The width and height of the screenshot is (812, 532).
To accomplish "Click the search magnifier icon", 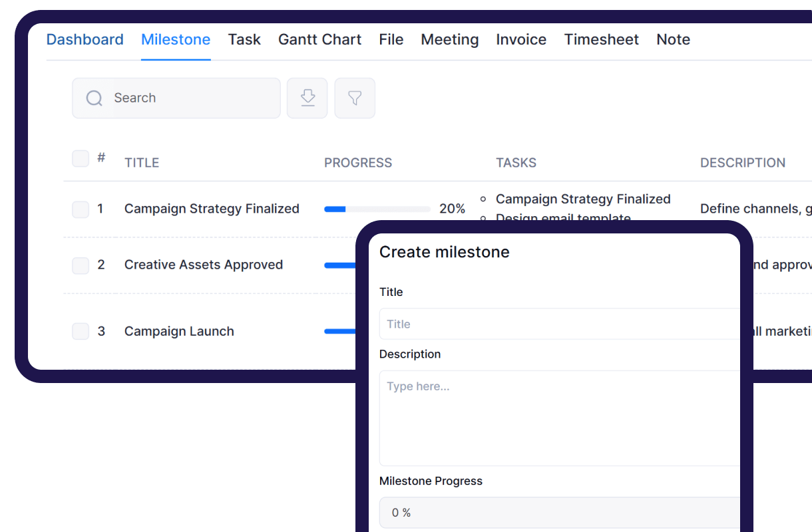I will (x=95, y=98).
